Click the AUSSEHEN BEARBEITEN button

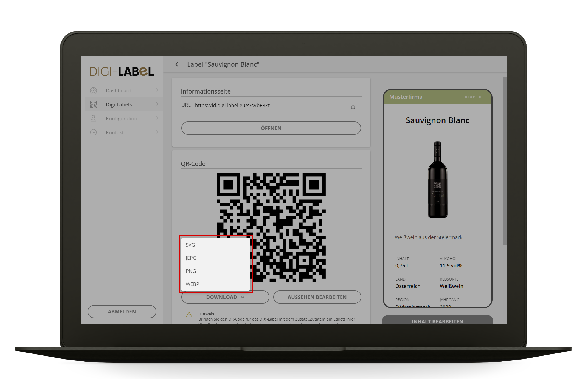pos(317,297)
